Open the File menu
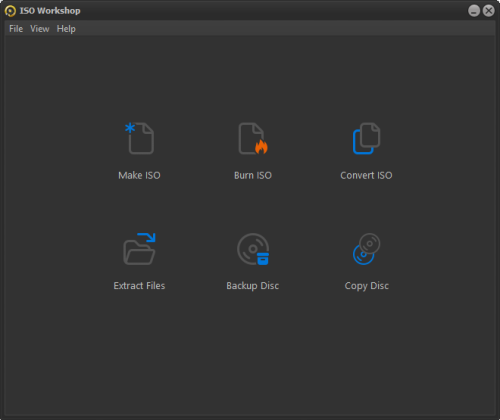This screenshot has height=420, width=500. pyautogui.click(x=16, y=29)
